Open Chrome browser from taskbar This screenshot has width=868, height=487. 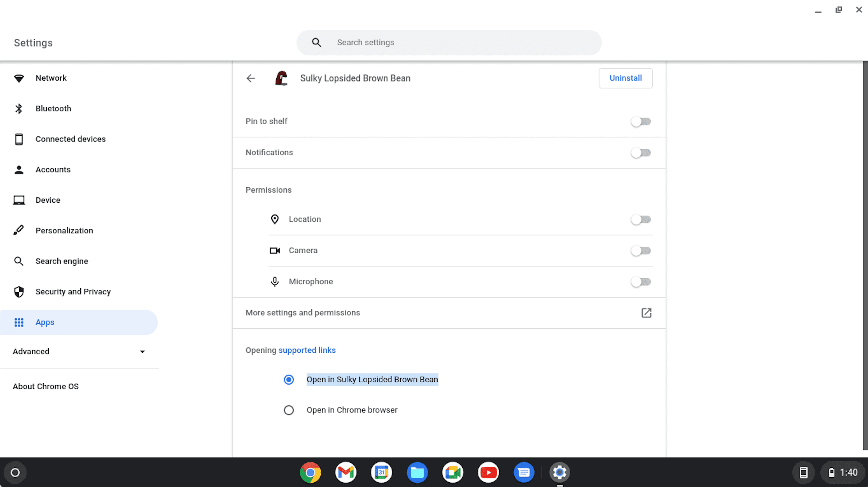click(x=309, y=472)
